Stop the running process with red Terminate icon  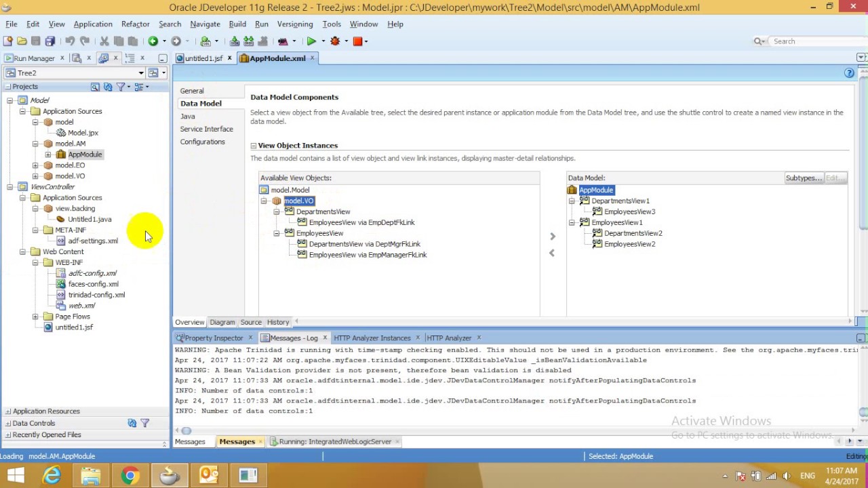coord(358,41)
